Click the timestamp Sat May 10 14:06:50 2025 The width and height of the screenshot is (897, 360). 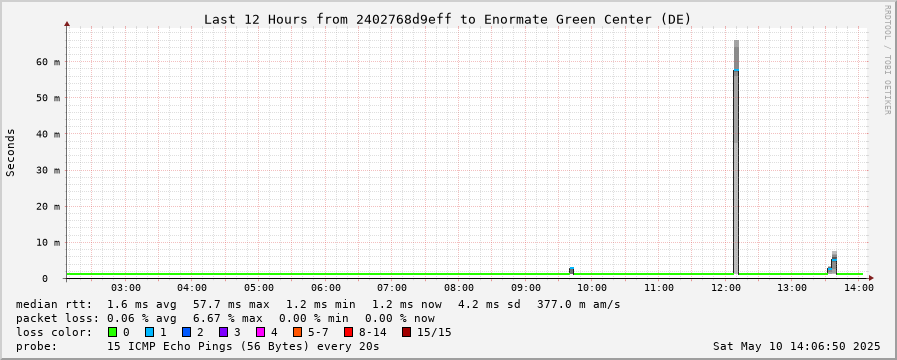(797, 346)
